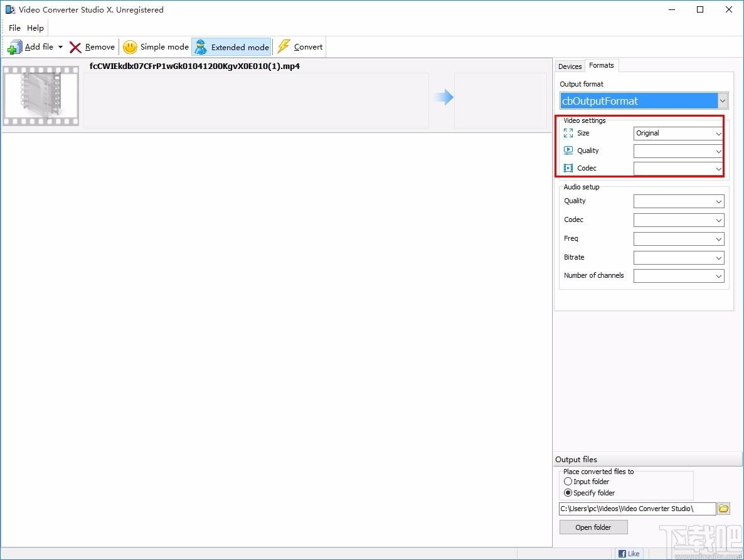This screenshot has height=560, width=744.
Task: Minimize the application window
Action: [x=672, y=9]
